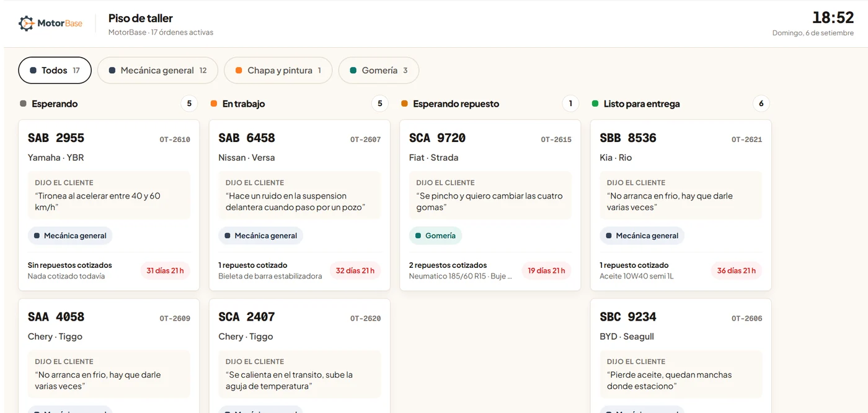Filter by Chapa y pintura tab
868x413 pixels.
[x=278, y=71]
